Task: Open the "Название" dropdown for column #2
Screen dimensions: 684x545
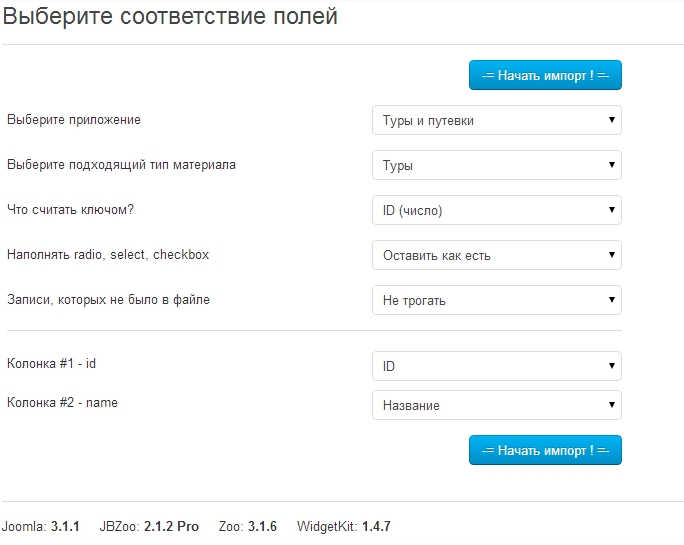Action: coord(497,405)
